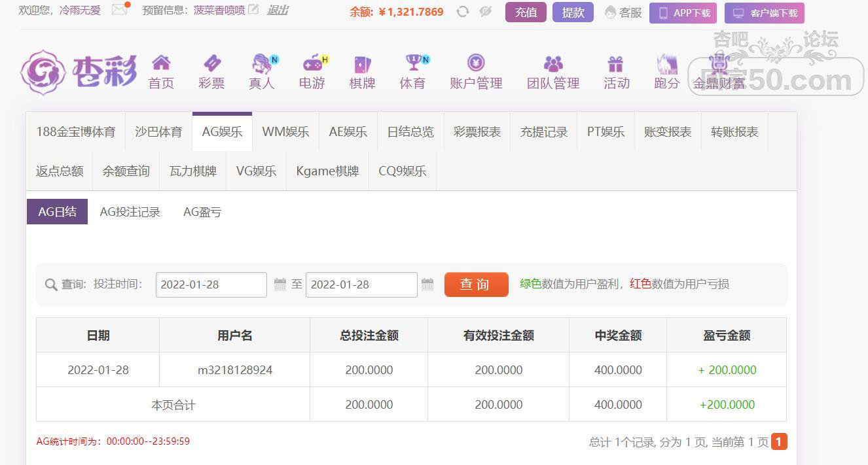Select the AG日结 sub-tab
Screen dimensions: 868x465
point(57,212)
